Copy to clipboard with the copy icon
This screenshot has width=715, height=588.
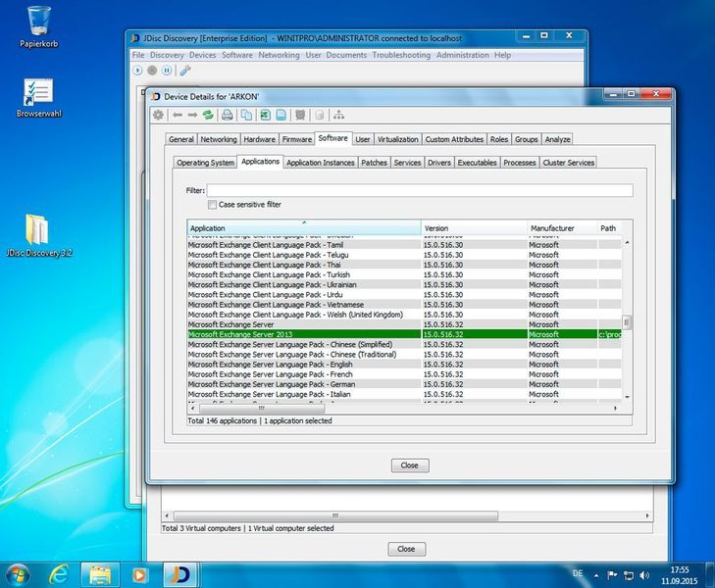point(246,116)
